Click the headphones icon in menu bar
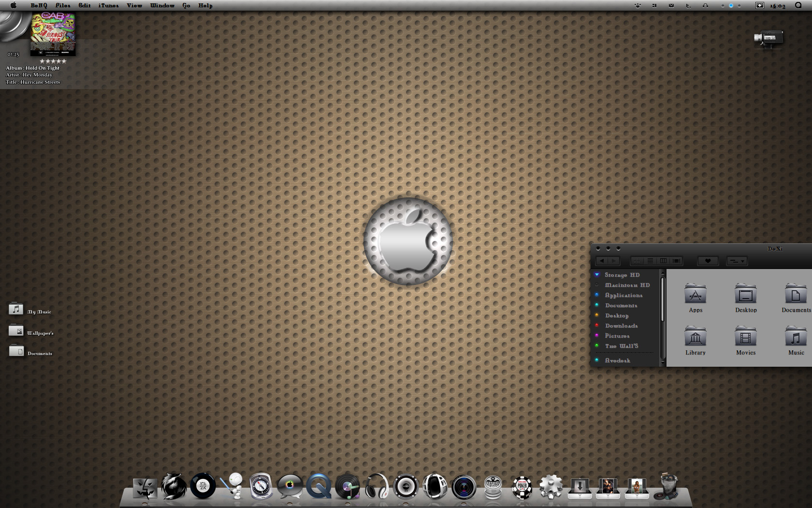 [705, 6]
